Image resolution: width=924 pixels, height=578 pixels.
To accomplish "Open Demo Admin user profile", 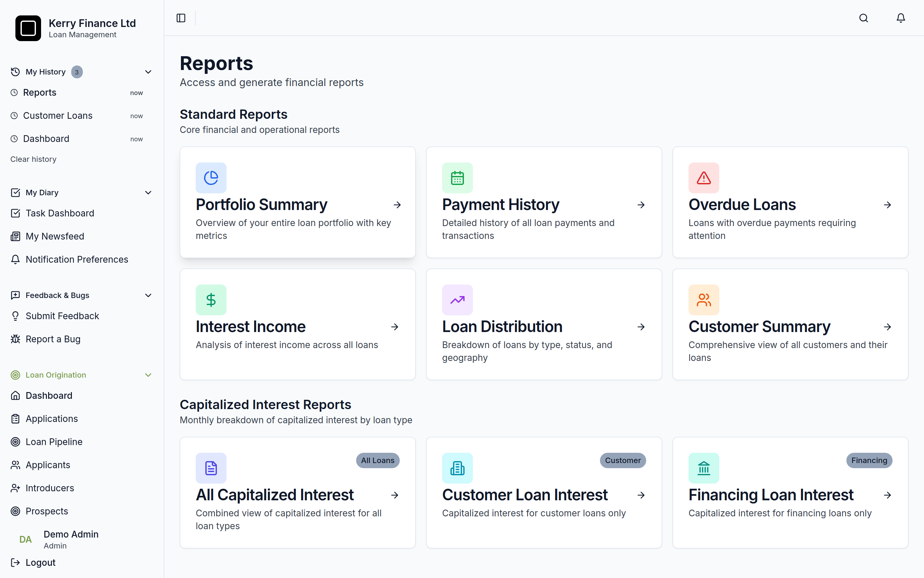I will (81, 539).
